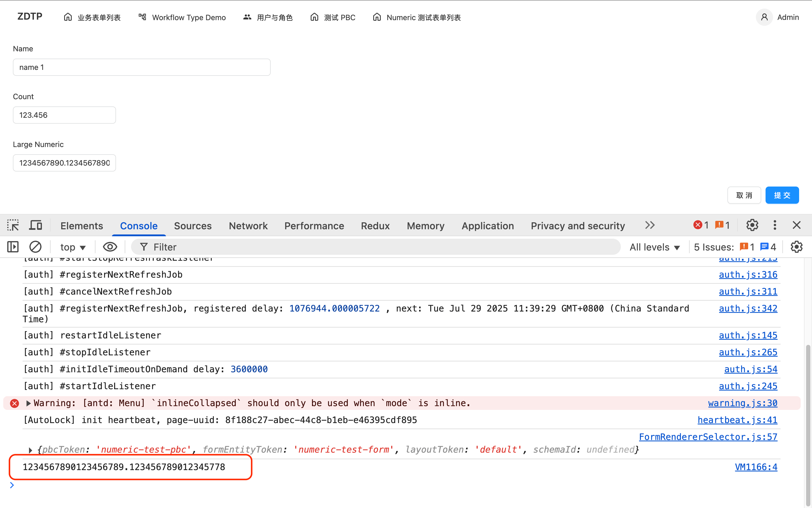Click the workflow icon beside Workflow Type Demo
The image size is (812, 508).
tap(143, 17)
